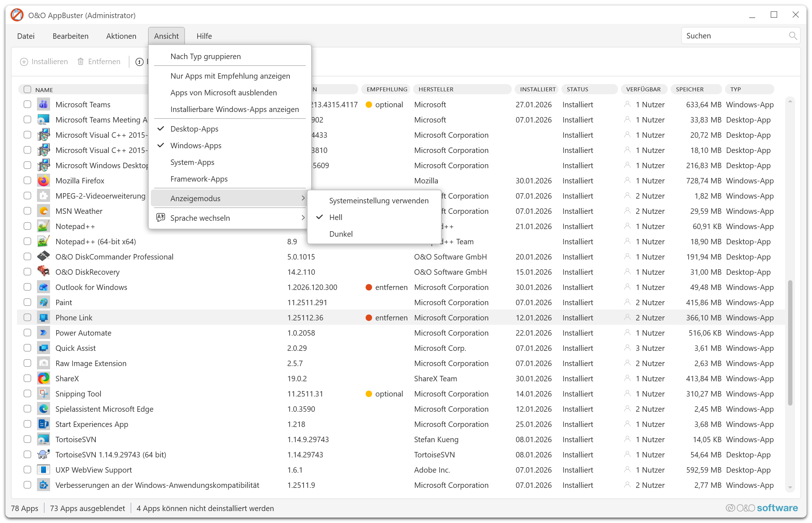Viewport: 812px width, 523px height.
Task: Open the Anzeigemodus submenu arrow
Action: tap(303, 198)
